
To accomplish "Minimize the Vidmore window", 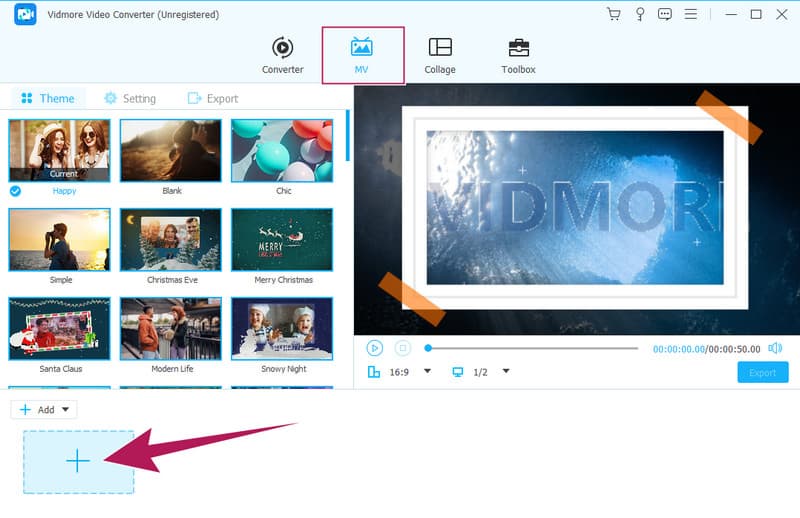I will coord(731,14).
